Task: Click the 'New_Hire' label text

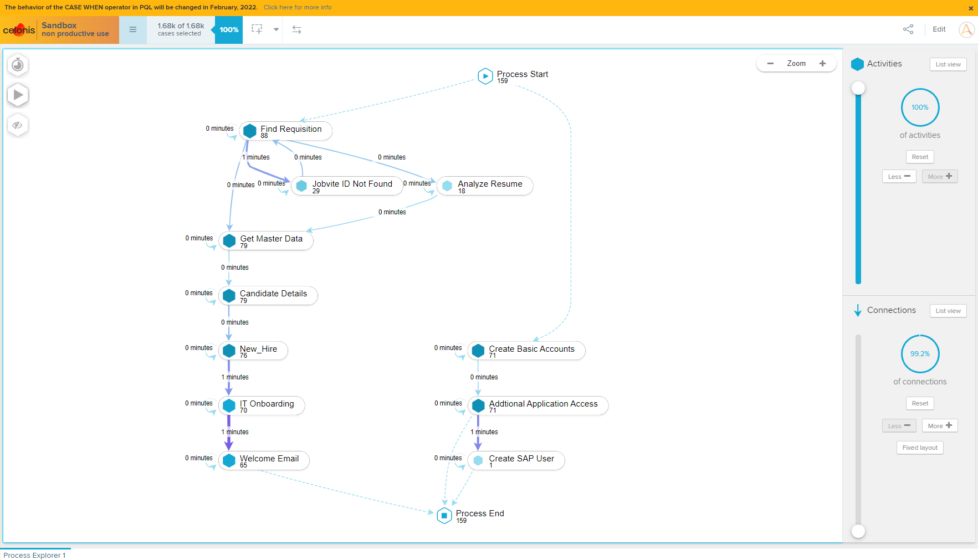Action: 258,349
